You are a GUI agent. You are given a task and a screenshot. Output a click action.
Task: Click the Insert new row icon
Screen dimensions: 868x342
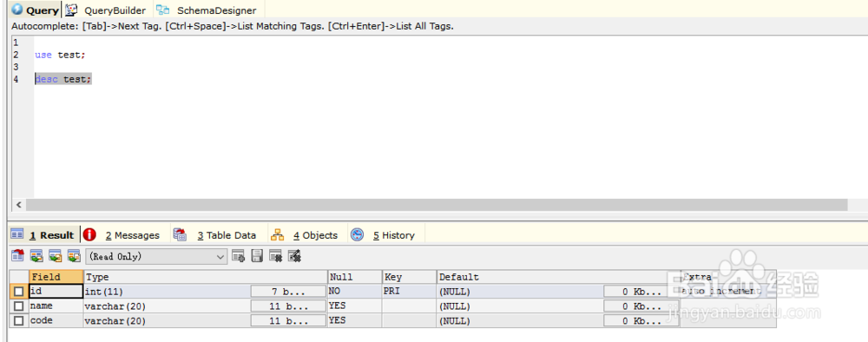(x=238, y=256)
